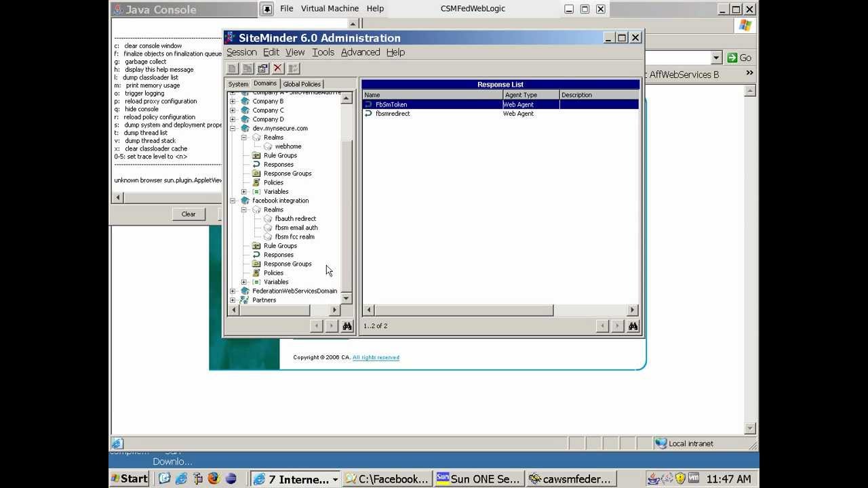Click the Duplicate toolbar icon
The width and height of the screenshot is (868, 488).
click(x=248, y=68)
